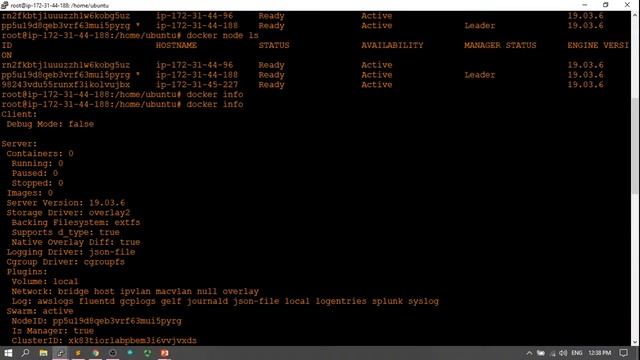640x360 pixels.
Task: Select the active PuTTY taskbar icon
Action: (60, 353)
